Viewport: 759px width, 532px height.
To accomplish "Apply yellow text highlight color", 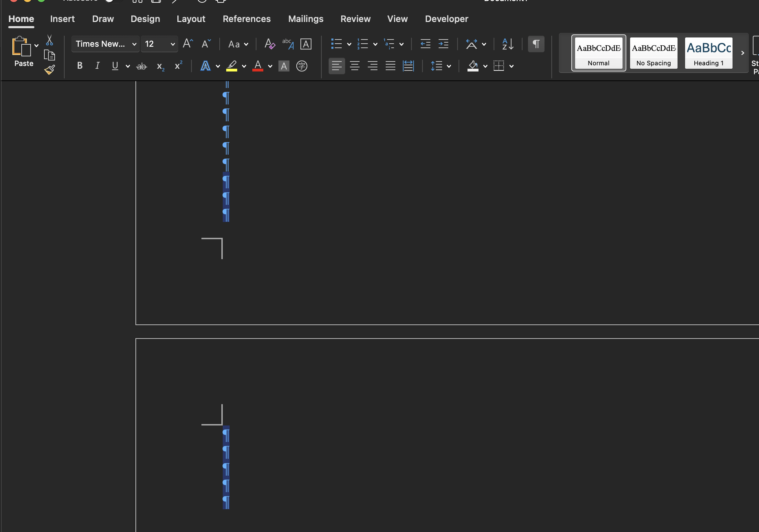I will pyautogui.click(x=232, y=66).
